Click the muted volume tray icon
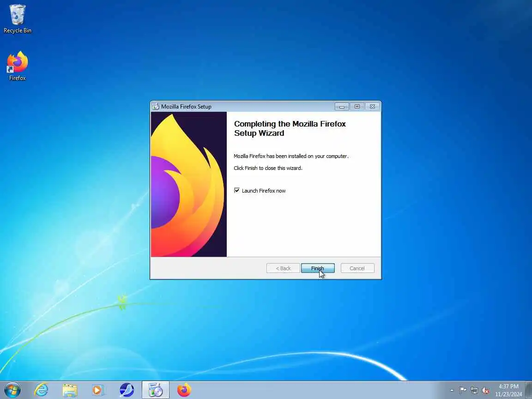 pos(485,391)
